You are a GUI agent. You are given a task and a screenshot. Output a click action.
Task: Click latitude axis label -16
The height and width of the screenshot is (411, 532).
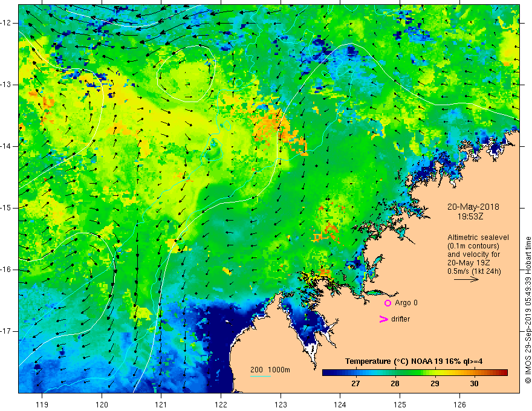click(7, 270)
